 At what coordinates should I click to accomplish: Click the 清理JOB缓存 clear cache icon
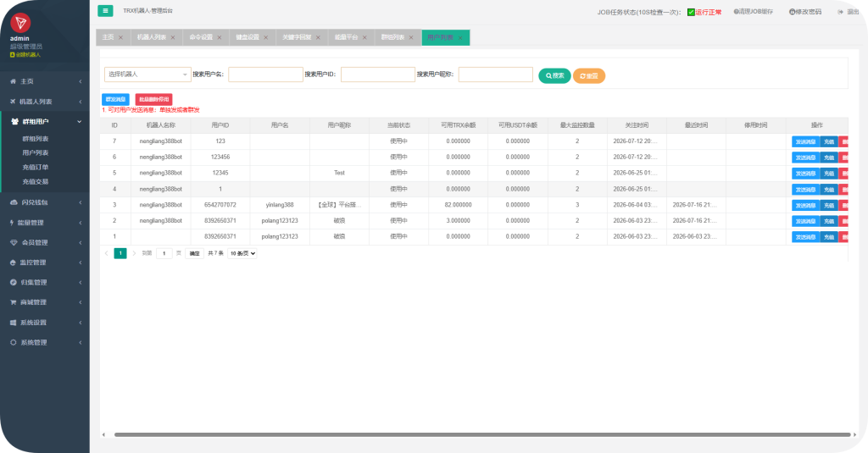[737, 12]
